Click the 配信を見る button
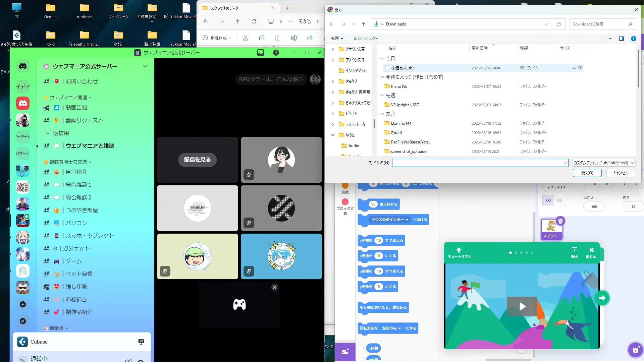Viewport: 644px width, 362px height. 197,160
